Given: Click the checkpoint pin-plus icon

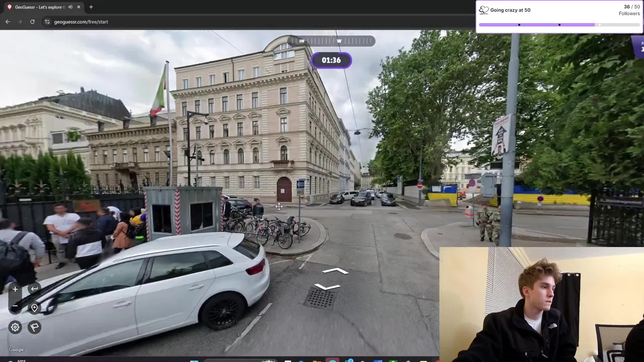Looking at the screenshot, I should click(x=34, y=308).
